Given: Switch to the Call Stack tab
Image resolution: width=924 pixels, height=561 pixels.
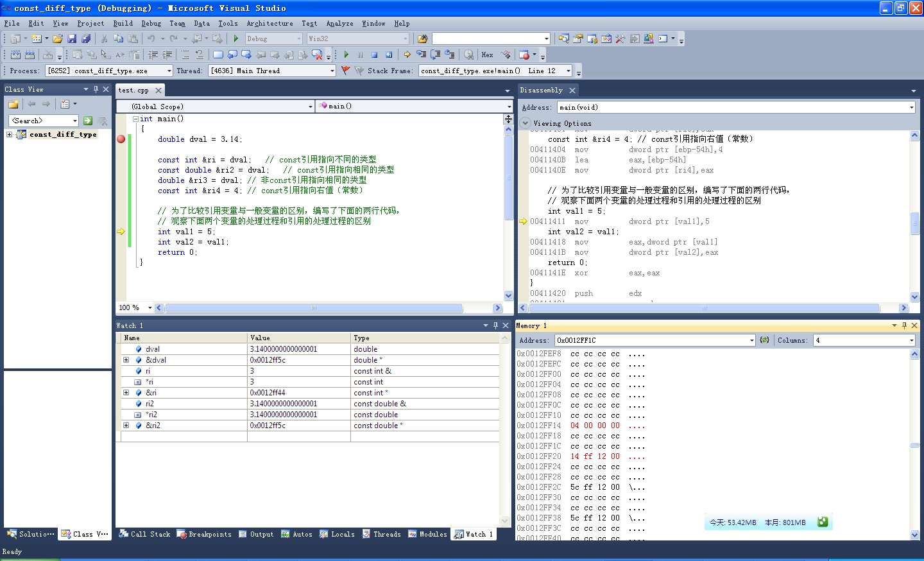Looking at the screenshot, I should point(145,534).
